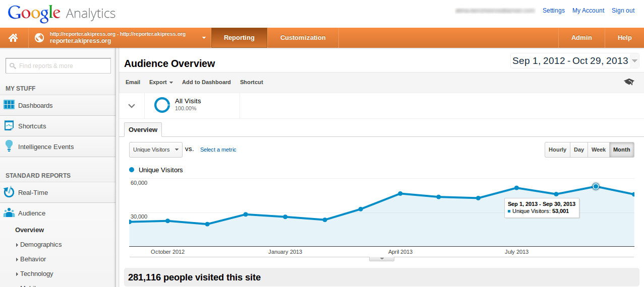Click the Find reports search field
644x287 pixels.
pos(58,66)
